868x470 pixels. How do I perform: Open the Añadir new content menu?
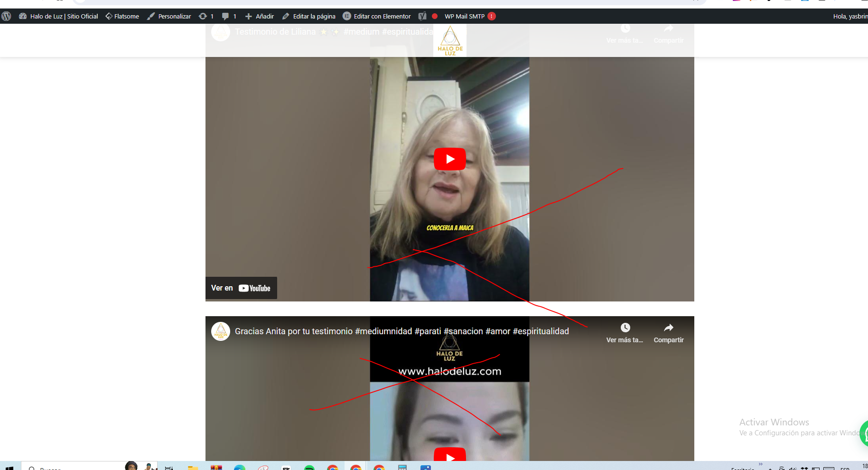coord(259,16)
